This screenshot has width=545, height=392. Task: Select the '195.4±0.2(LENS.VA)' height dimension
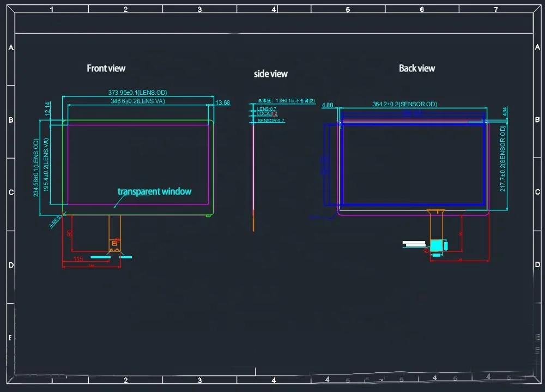pos(46,165)
